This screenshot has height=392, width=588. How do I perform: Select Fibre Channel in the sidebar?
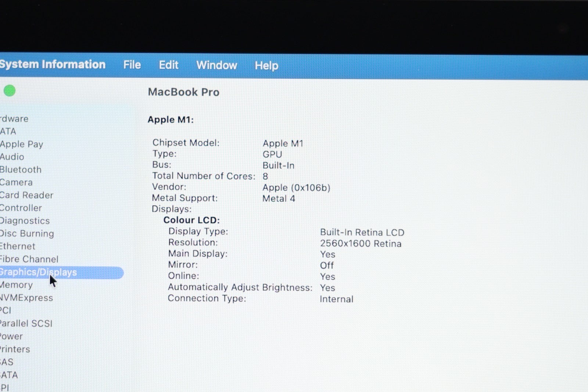coord(29,259)
